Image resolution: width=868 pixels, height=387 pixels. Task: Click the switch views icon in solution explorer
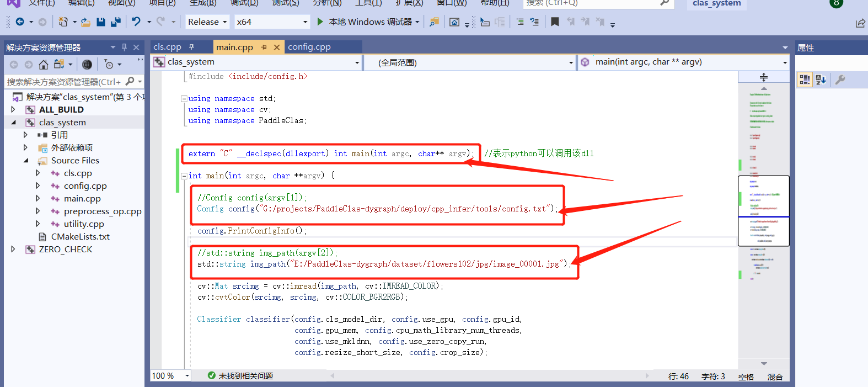(59, 65)
